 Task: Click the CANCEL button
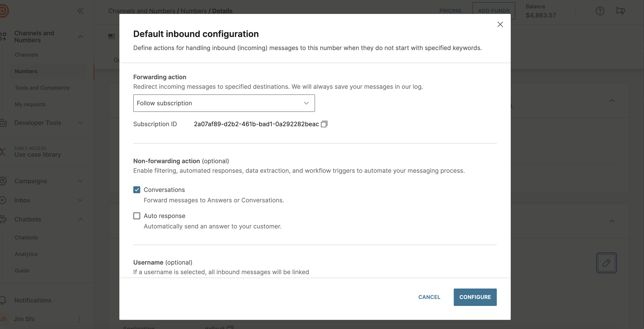tap(429, 297)
